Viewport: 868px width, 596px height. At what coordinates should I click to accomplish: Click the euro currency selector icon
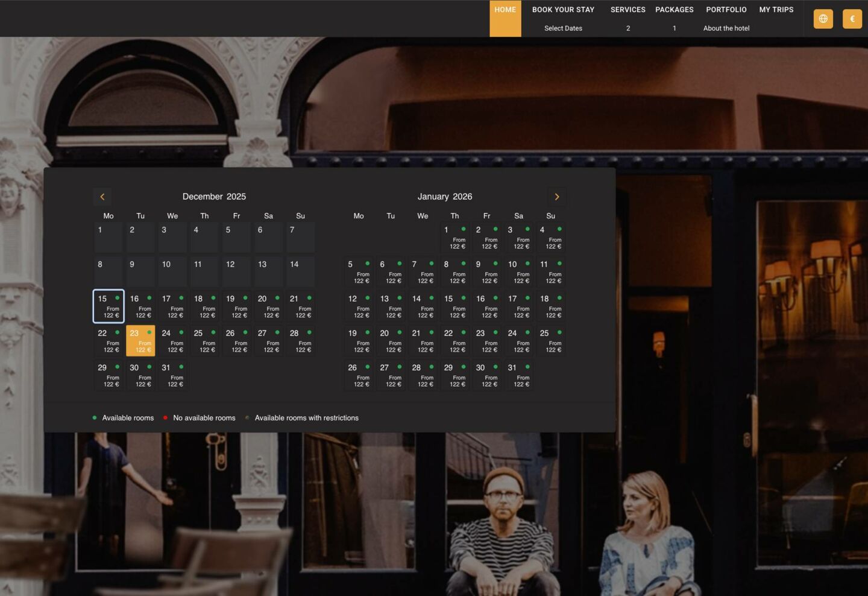[852, 18]
